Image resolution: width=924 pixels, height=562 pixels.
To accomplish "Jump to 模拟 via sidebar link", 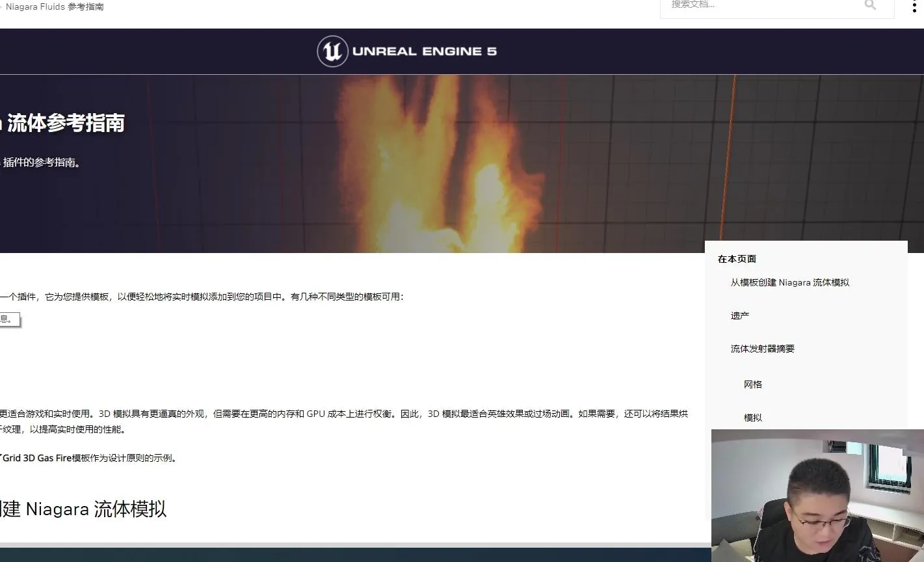I will 752,417.
